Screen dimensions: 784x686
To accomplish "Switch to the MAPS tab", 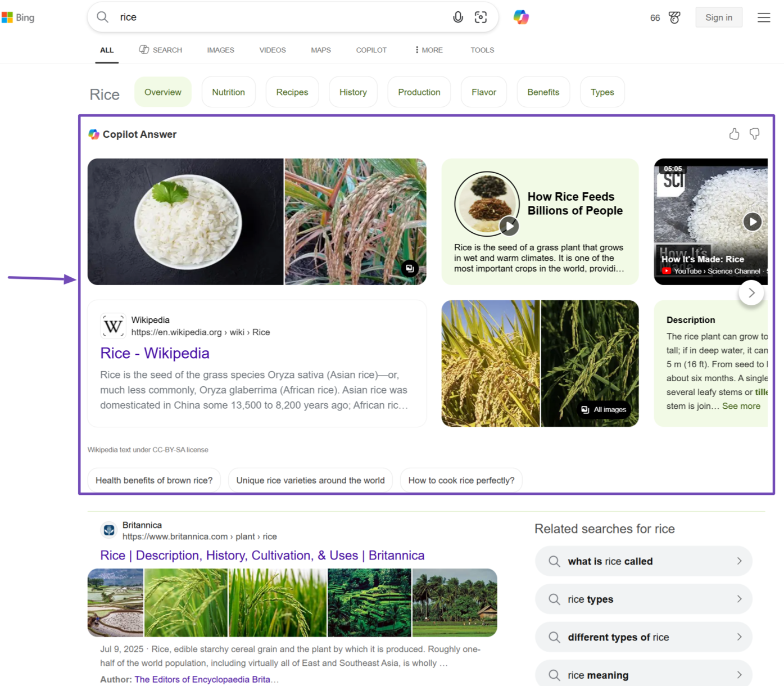I will coord(321,50).
